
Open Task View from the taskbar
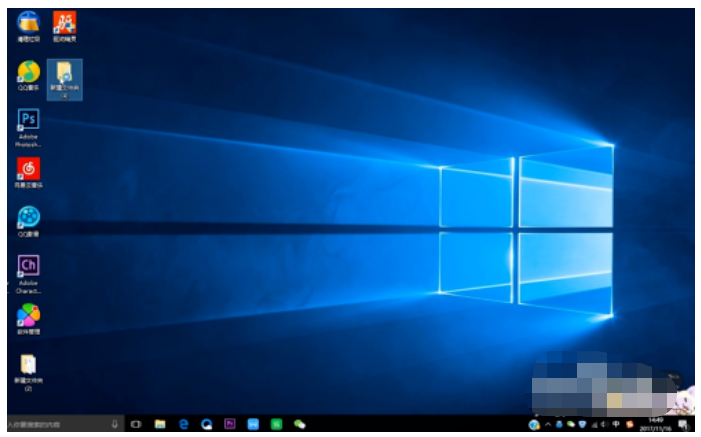pos(136,425)
